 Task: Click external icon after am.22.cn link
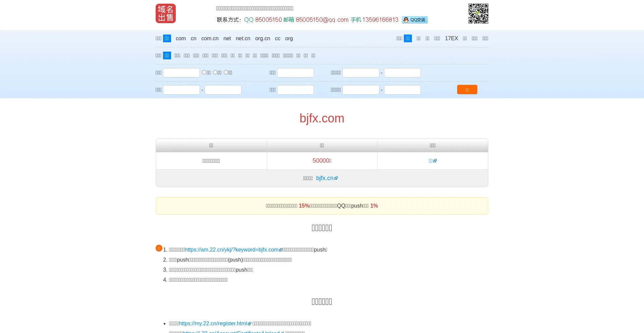point(281,250)
